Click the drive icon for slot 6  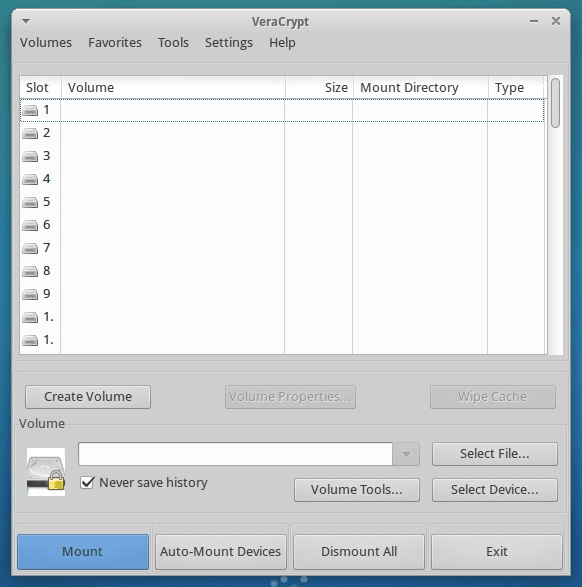(x=30, y=225)
